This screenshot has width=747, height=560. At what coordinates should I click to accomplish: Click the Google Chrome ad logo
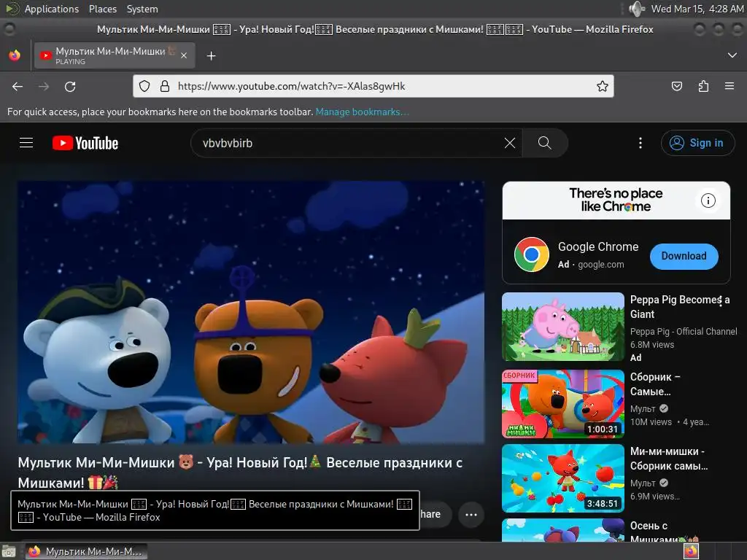tap(532, 254)
